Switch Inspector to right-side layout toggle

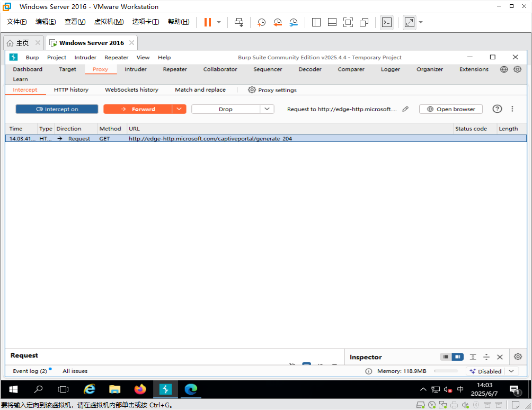458,356
